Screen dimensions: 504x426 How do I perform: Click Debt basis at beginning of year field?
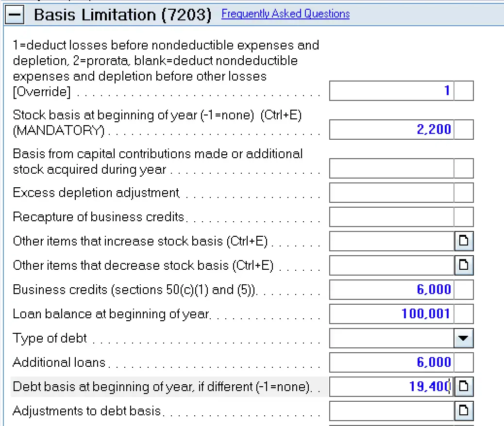point(391,387)
